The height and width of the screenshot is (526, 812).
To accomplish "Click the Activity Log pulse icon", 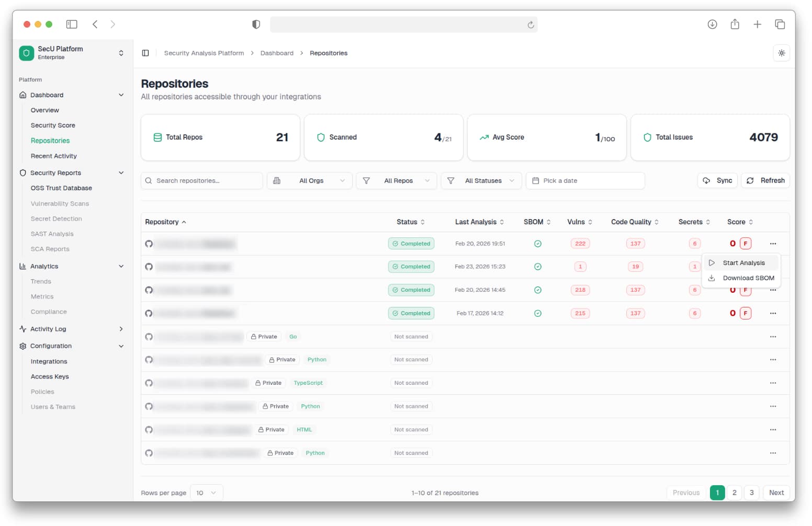I will click(22, 329).
